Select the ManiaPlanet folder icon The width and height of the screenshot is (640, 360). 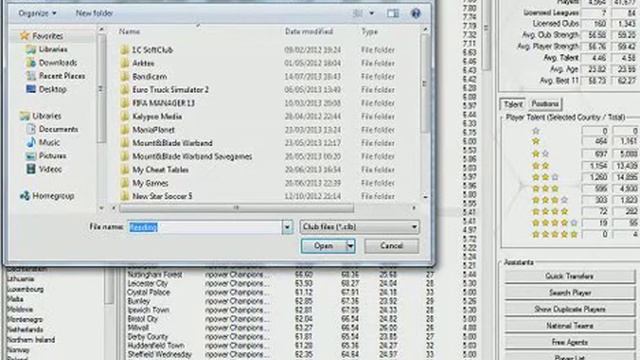[125, 130]
